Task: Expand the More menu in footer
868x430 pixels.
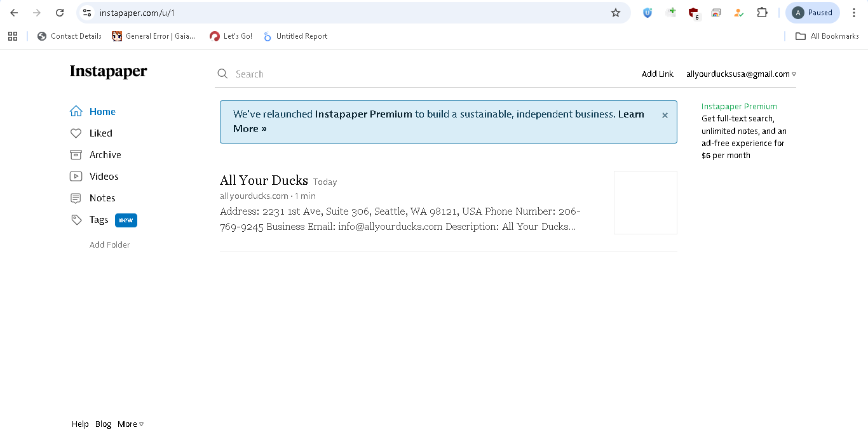Action: [x=130, y=424]
